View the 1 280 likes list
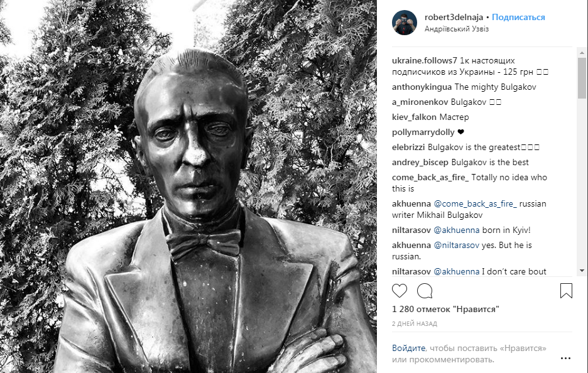This screenshot has height=373, width=588. pos(445,310)
